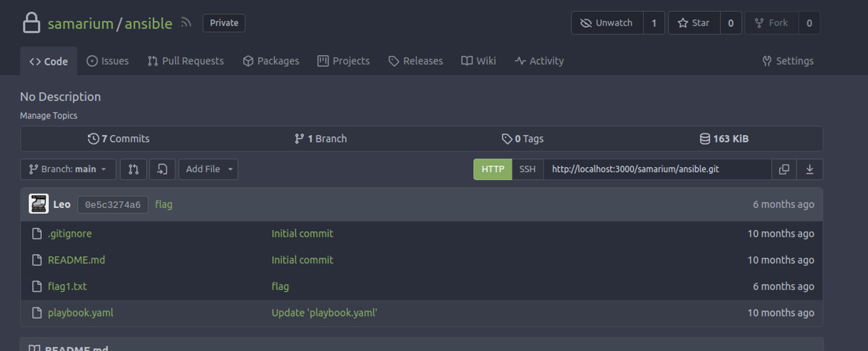Open repository Settings
This screenshot has height=351, width=868.
(x=787, y=61)
